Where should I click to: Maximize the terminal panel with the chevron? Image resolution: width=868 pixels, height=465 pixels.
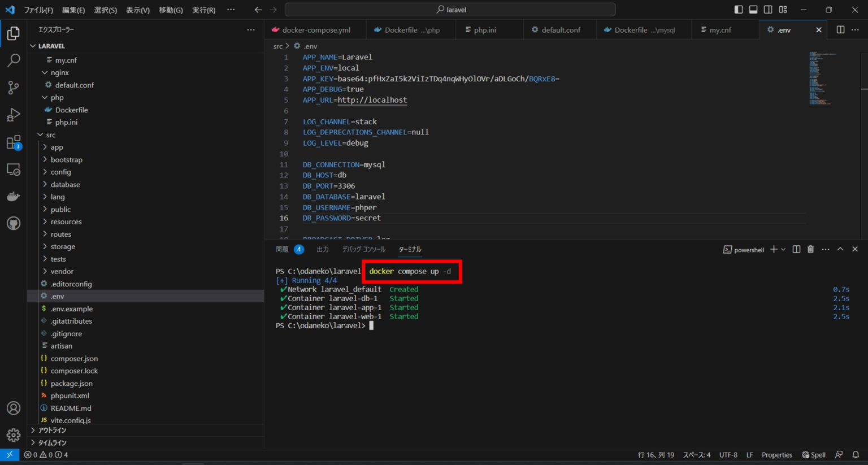(x=840, y=249)
